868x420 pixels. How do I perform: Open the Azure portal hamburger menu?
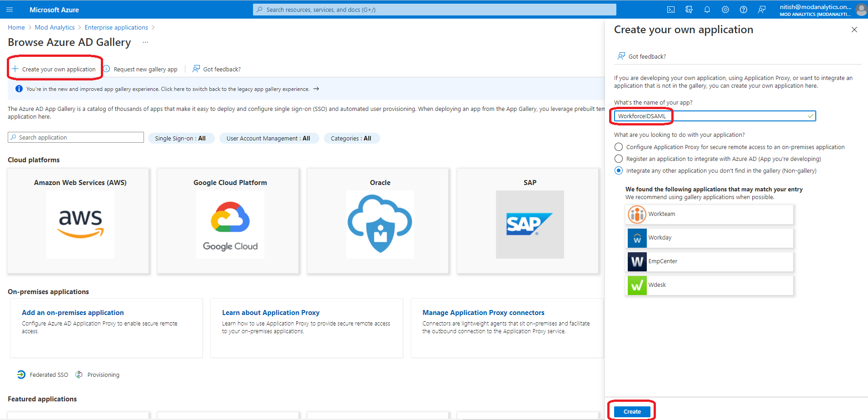pyautogui.click(x=10, y=10)
